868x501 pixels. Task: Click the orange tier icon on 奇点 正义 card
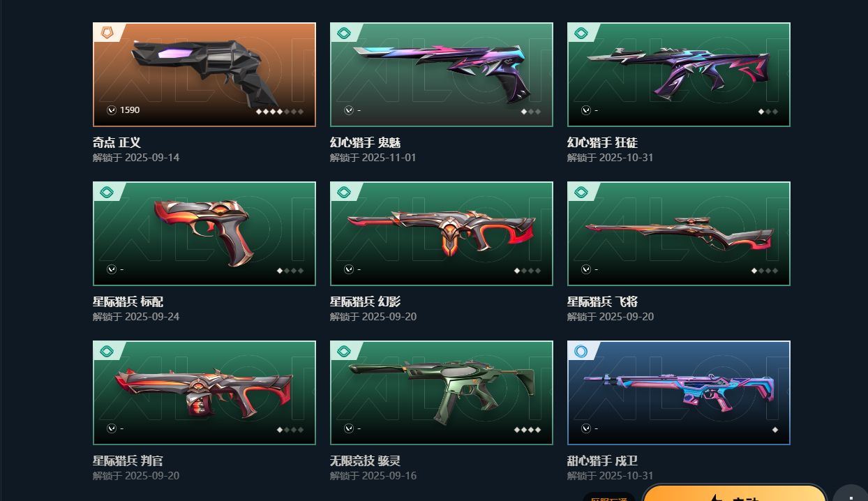click(107, 33)
